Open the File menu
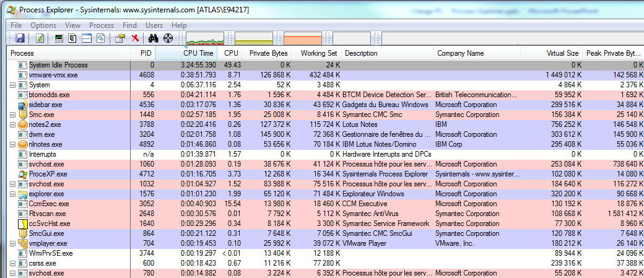This screenshot has width=644, height=278. (x=16, y=25)
